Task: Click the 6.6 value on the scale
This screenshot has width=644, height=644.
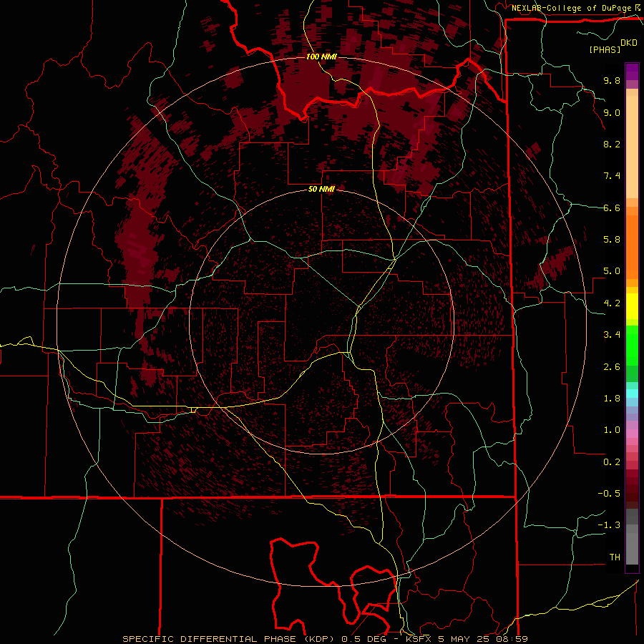Action: pos(612,208)
